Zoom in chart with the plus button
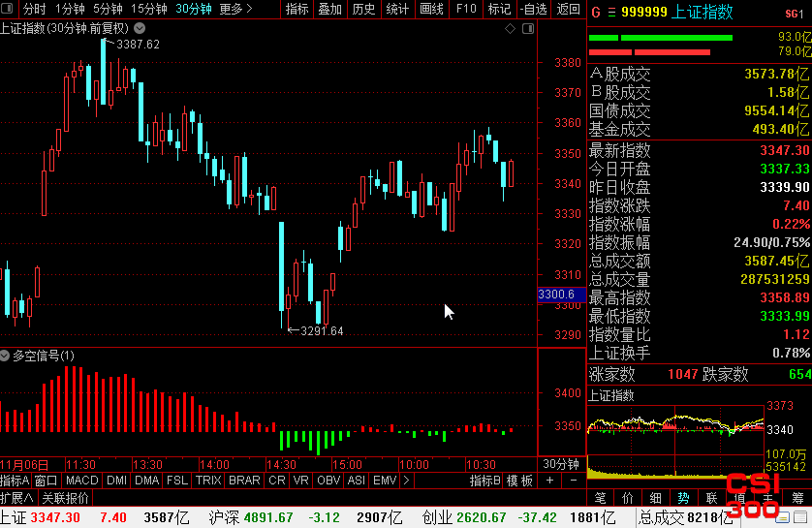 tap(549, 481)
